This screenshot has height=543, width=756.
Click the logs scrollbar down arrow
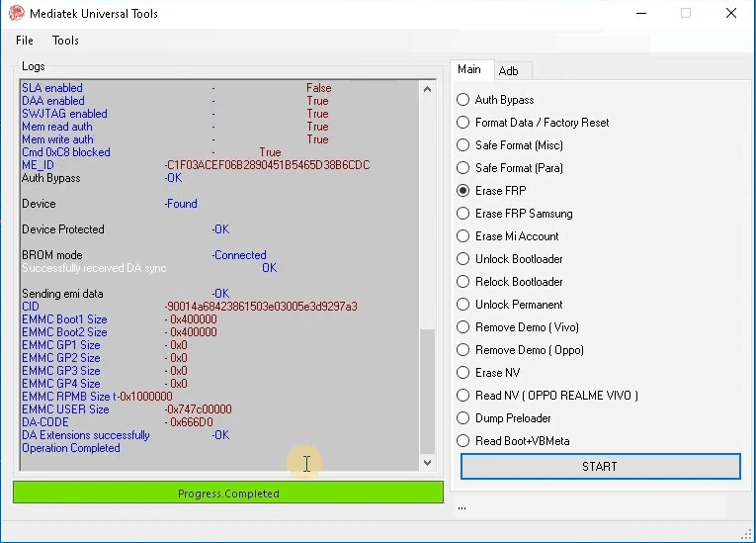click(x=428, y=462)
